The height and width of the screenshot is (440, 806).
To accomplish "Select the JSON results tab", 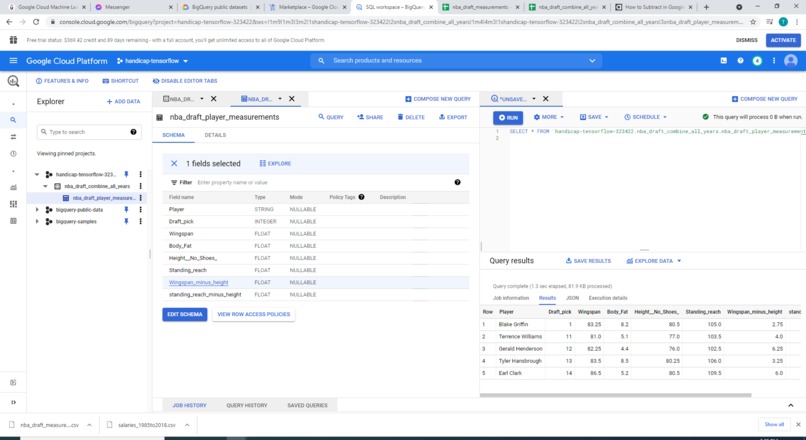I will 572,298.
